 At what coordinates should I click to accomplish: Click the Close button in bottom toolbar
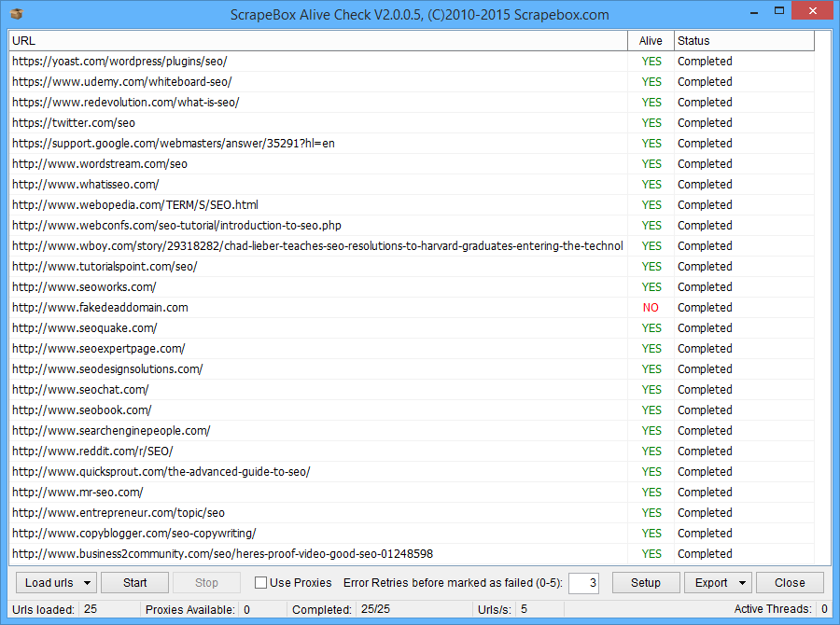tap(789, 583)
